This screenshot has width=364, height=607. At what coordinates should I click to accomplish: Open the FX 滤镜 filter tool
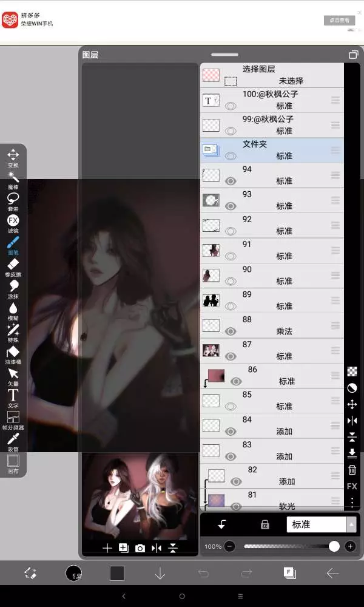point(13,224)
